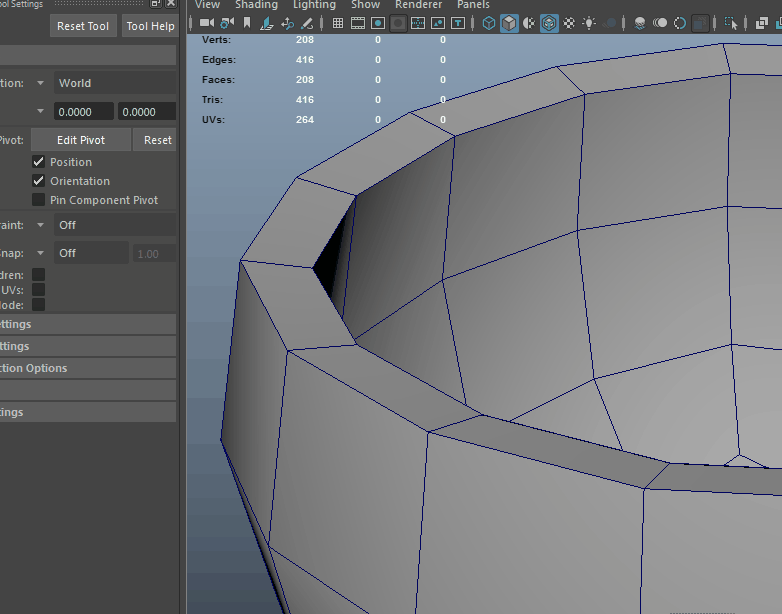Click the Select Camera icon

(207, 23)
